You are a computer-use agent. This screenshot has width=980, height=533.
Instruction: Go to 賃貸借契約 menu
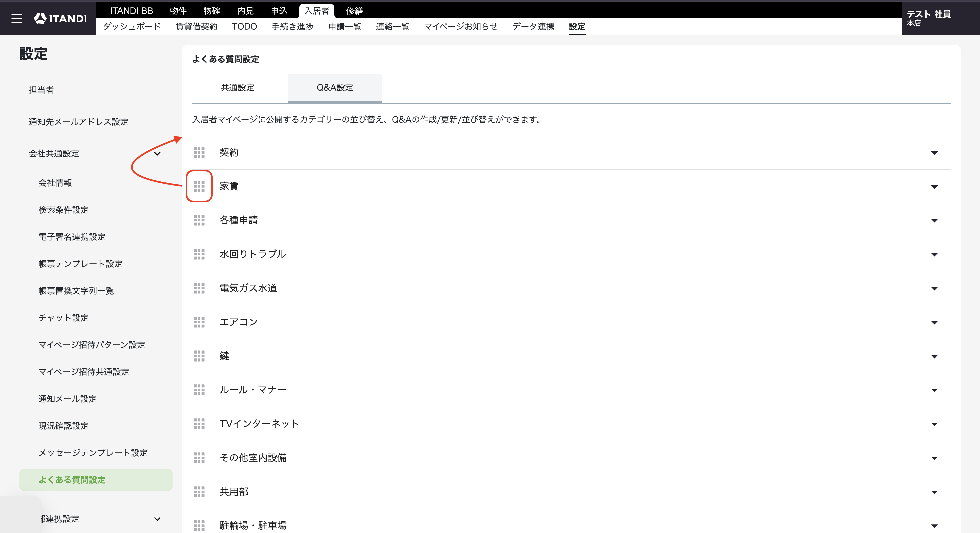196,26
